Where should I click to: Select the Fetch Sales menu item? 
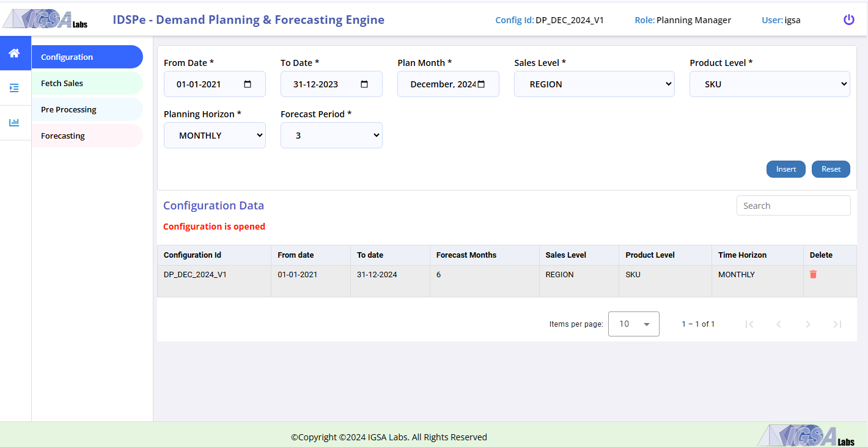coord(87,83)
